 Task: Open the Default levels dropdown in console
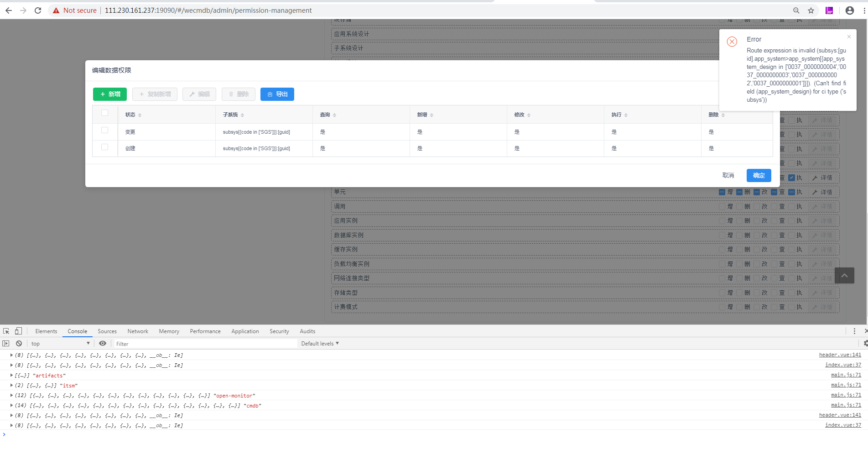pos(319,343)
